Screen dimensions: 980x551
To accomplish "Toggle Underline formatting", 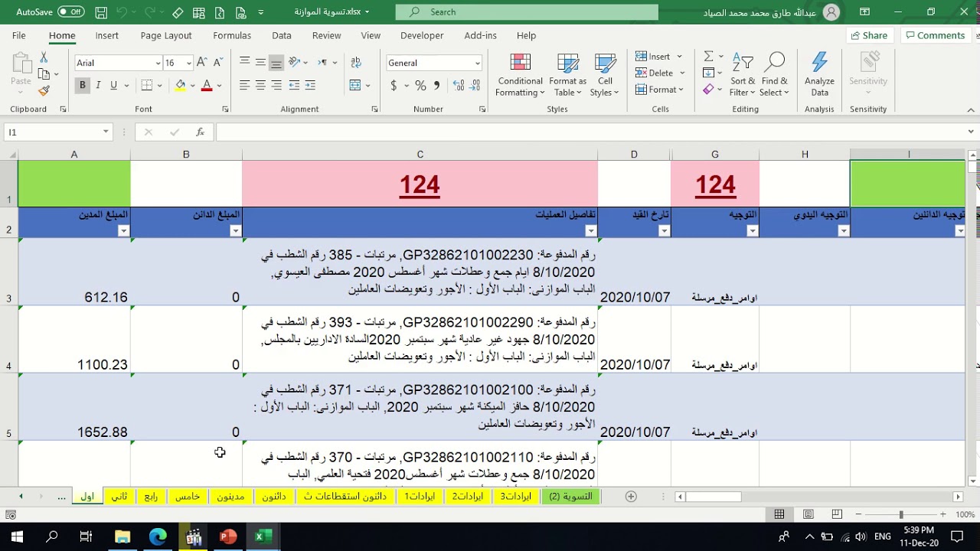I will pyautogui.click(x=113, y=86).
